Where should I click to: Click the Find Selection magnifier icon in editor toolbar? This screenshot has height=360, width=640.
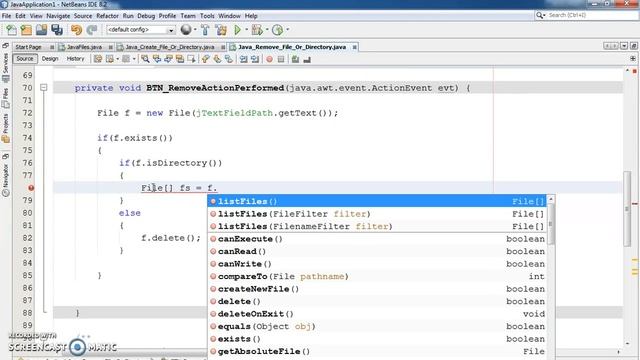[145, 59]
